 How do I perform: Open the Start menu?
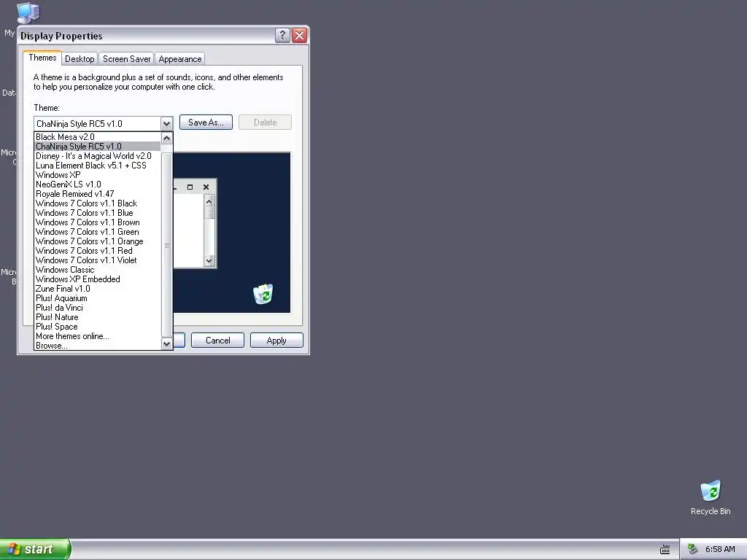point(34,549)
